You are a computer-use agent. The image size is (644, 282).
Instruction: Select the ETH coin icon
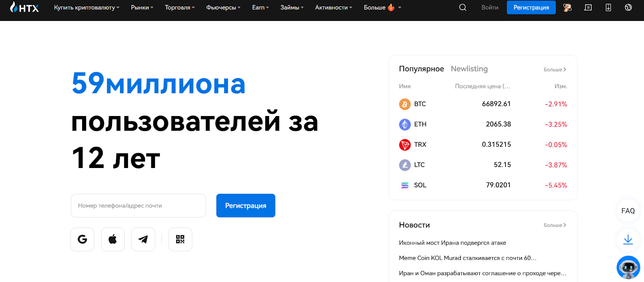tap(405, 124)
